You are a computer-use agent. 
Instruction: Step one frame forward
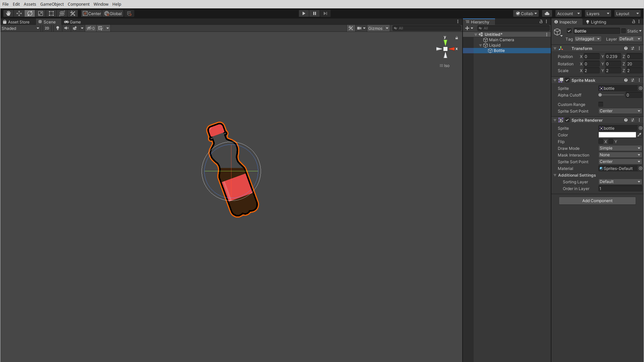click(325, 13)
